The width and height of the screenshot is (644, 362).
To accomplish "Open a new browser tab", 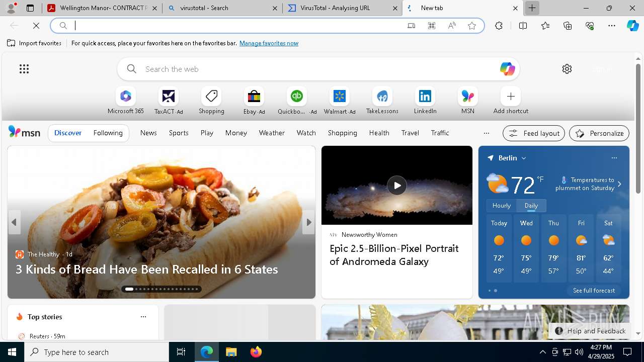I will 532,8.
